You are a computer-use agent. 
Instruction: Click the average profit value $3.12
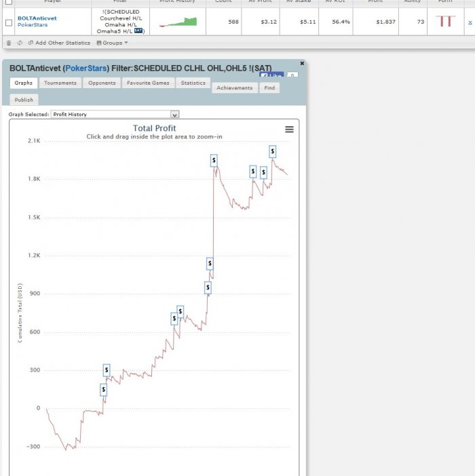pyautogui.click(x=269, y=22)
